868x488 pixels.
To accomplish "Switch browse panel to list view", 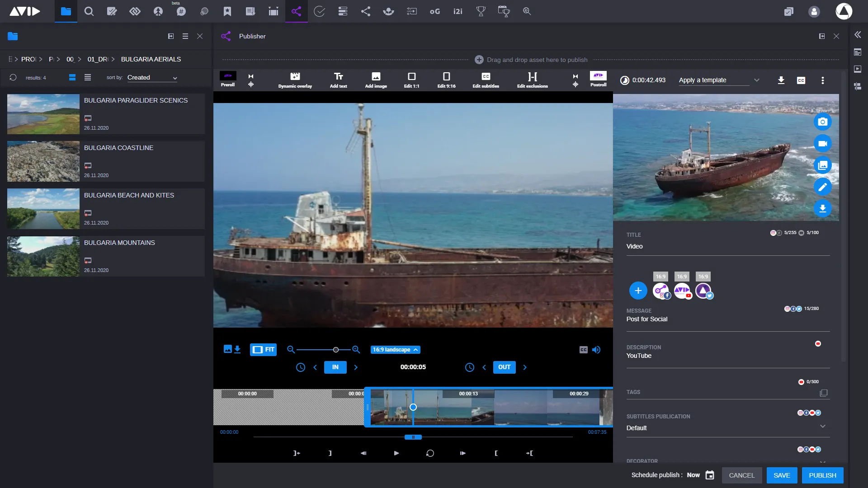I will pyautogui.click(x=88, y=78).
